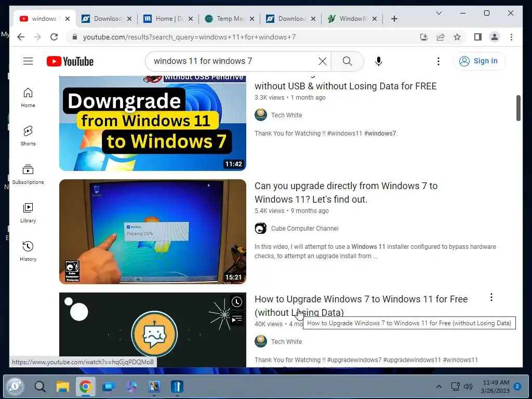
Task: Open Tech White channel under third video
Action: 286,342
